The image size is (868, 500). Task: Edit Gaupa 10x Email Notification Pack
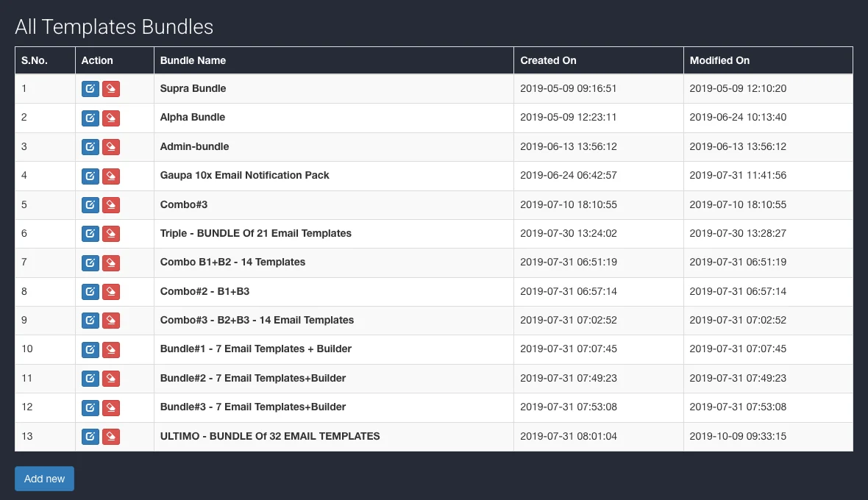point(90,176)
